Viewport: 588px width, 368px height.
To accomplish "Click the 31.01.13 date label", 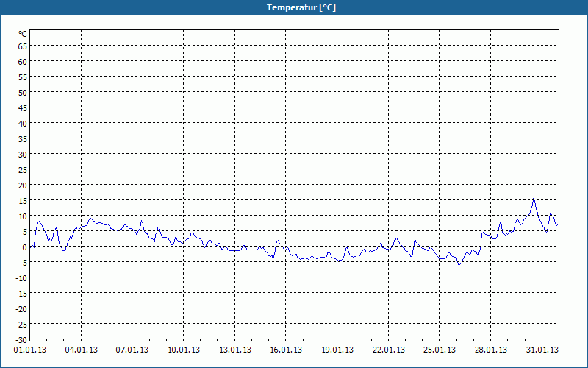I will (542, 350).
